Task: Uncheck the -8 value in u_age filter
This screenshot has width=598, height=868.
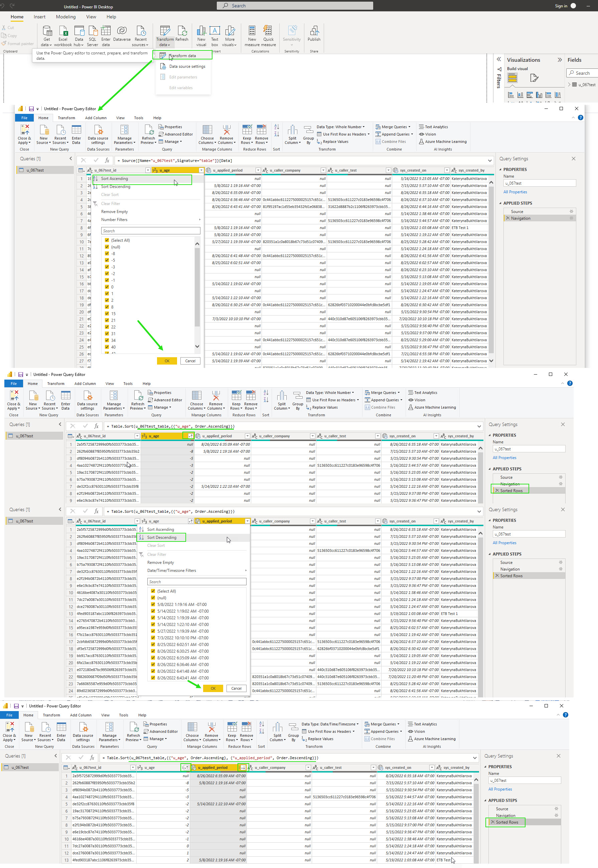Action: point(107,253)
